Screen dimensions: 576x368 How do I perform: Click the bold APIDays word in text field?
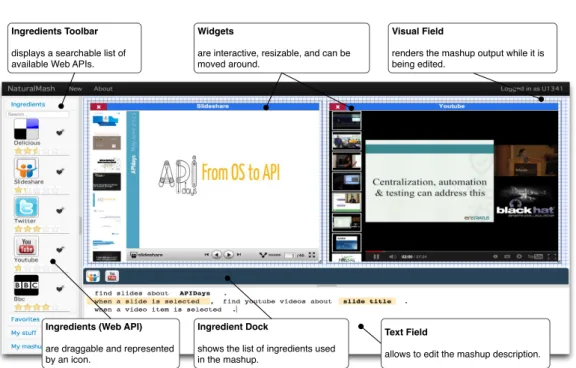click(195, 293)
